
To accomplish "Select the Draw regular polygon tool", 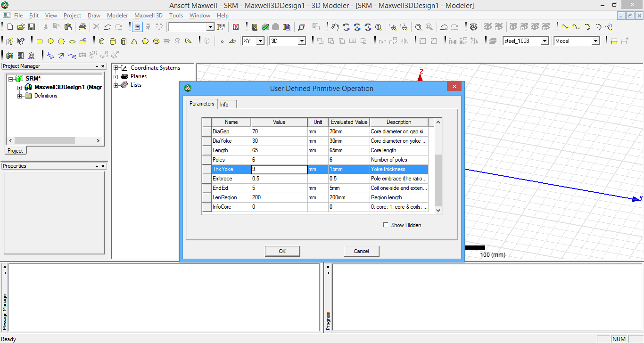I will [61, 41].
